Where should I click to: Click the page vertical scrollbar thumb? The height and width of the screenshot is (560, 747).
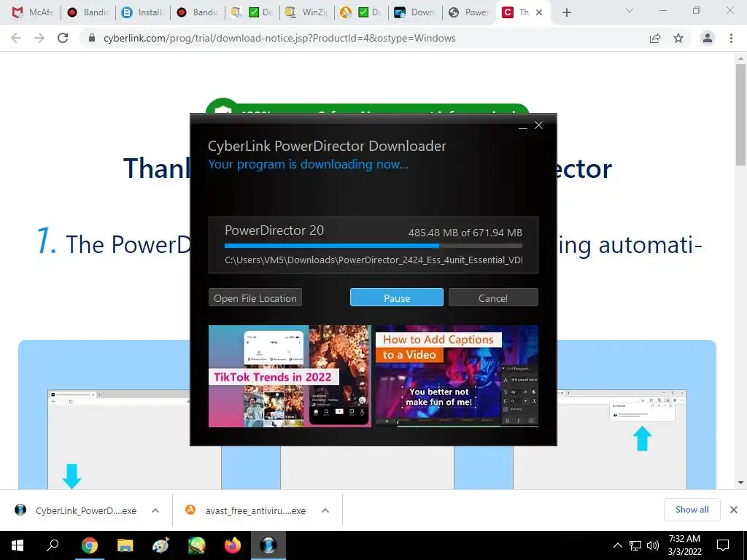pyautogui.click(x=740, y=114)
